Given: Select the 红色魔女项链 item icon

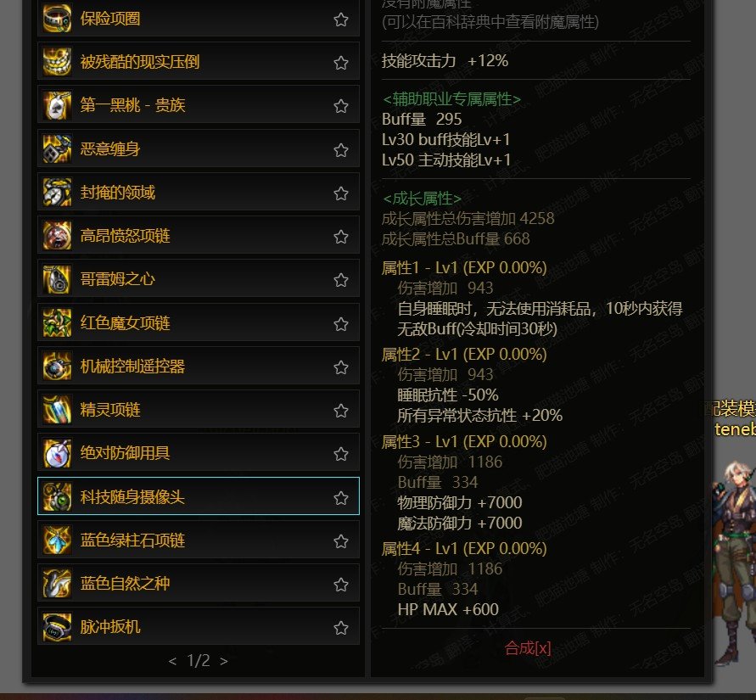Looking at the screenshot, I should point(57,322).
